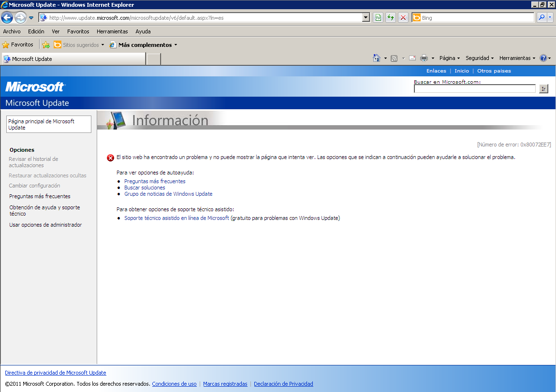556x392 pixels.
Task: Open the Ver menu
Action: point(56,31)
